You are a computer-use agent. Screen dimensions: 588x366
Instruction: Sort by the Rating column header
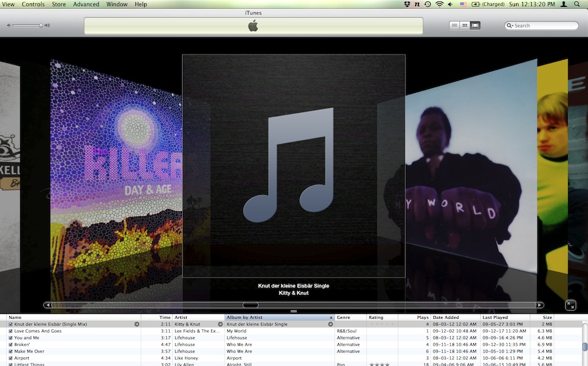[382, 318]
